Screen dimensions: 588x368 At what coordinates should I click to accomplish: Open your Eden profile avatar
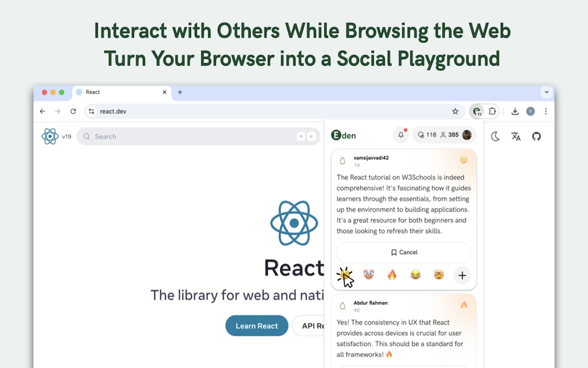(467, 135)
